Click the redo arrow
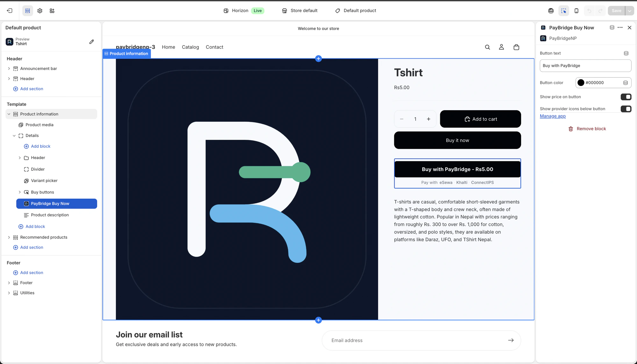The height and width of the screenshot is (364, 637). coord(600,11)
